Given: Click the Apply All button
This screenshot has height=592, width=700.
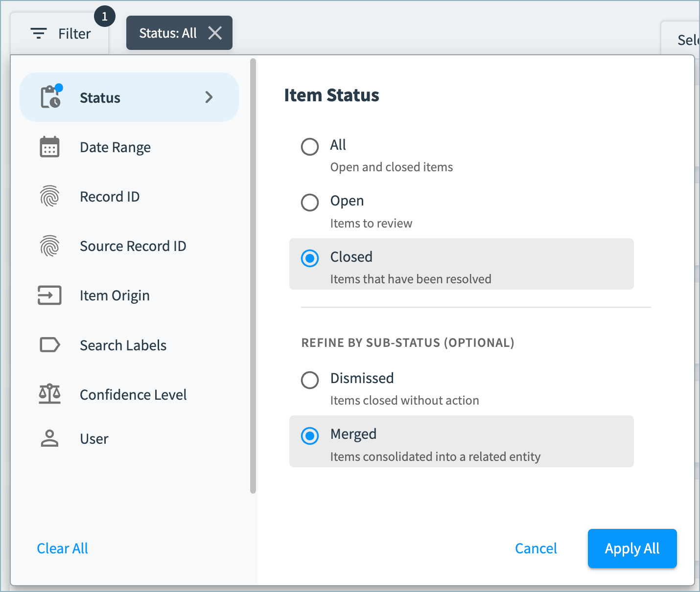Looking at the screenshot, I should pos(632,548).
